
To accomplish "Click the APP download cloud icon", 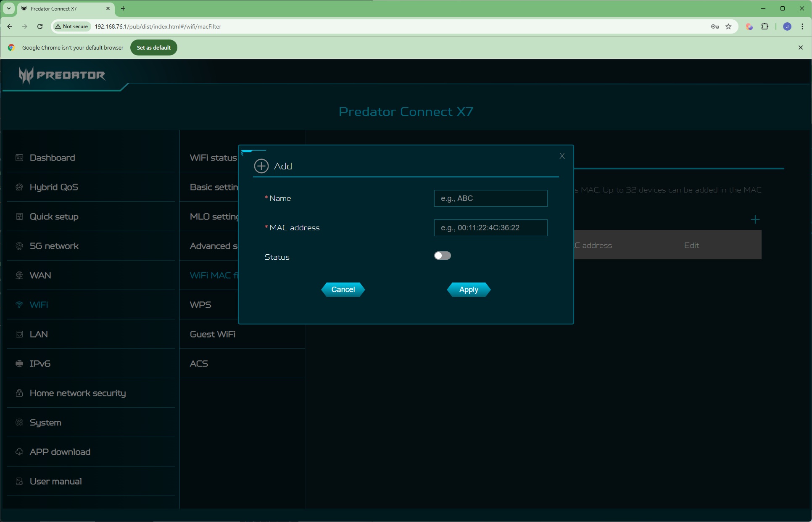I will [19, 452].
